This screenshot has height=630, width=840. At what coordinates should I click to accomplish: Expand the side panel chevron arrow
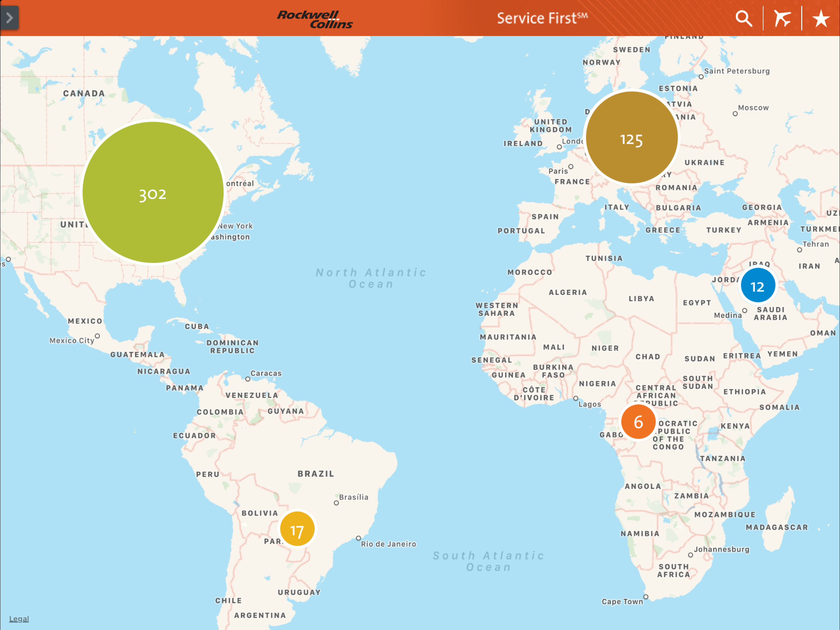coord(10,18)
